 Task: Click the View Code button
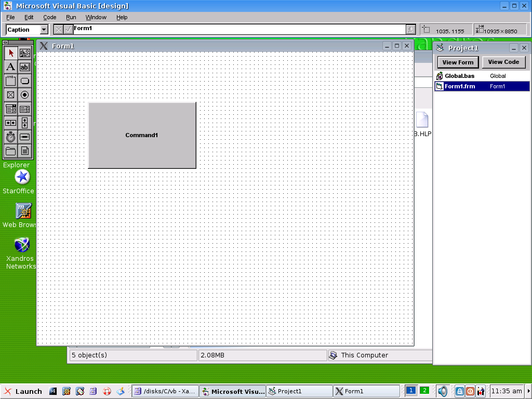(503, 62)
